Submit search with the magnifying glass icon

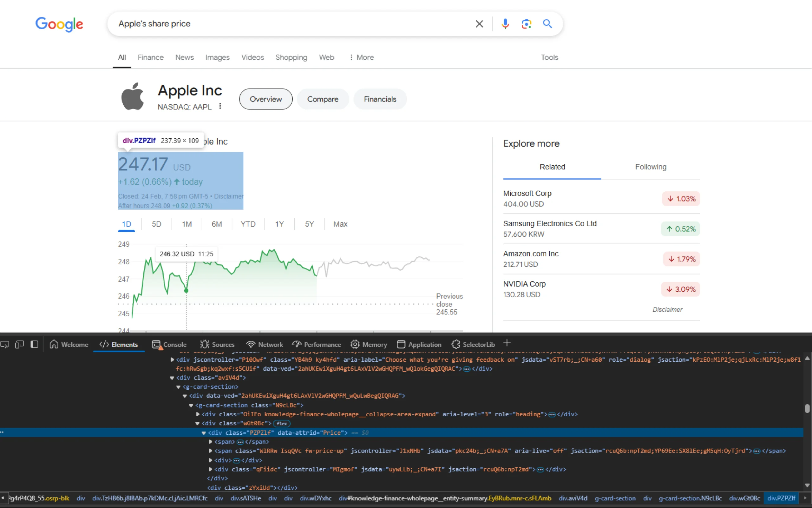(547, 23)
